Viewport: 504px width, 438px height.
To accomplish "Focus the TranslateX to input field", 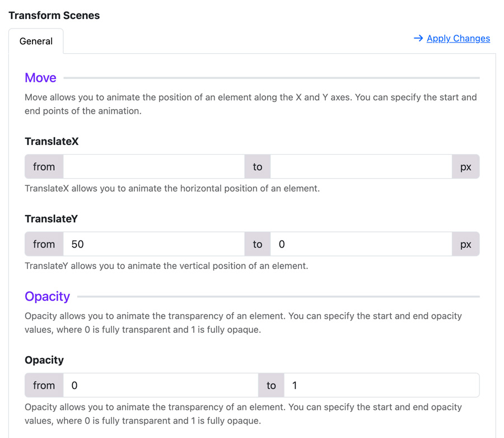I will (x=361, y=166).
